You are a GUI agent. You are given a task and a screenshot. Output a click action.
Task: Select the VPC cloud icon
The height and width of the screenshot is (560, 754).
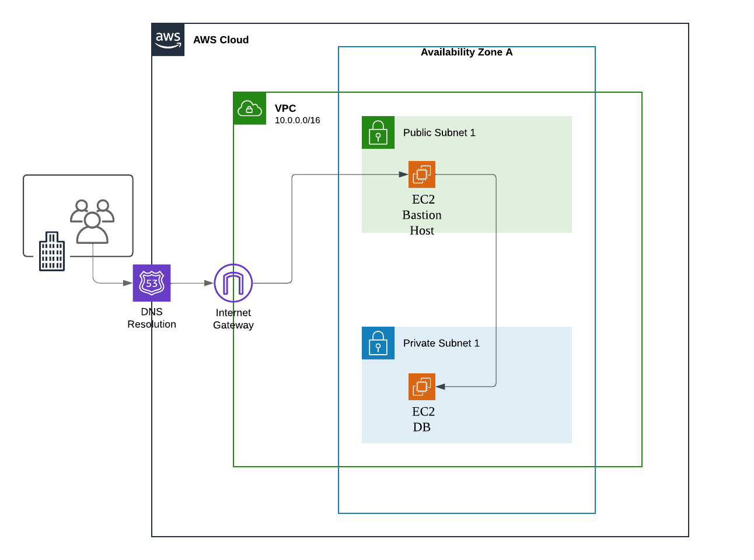250,108
